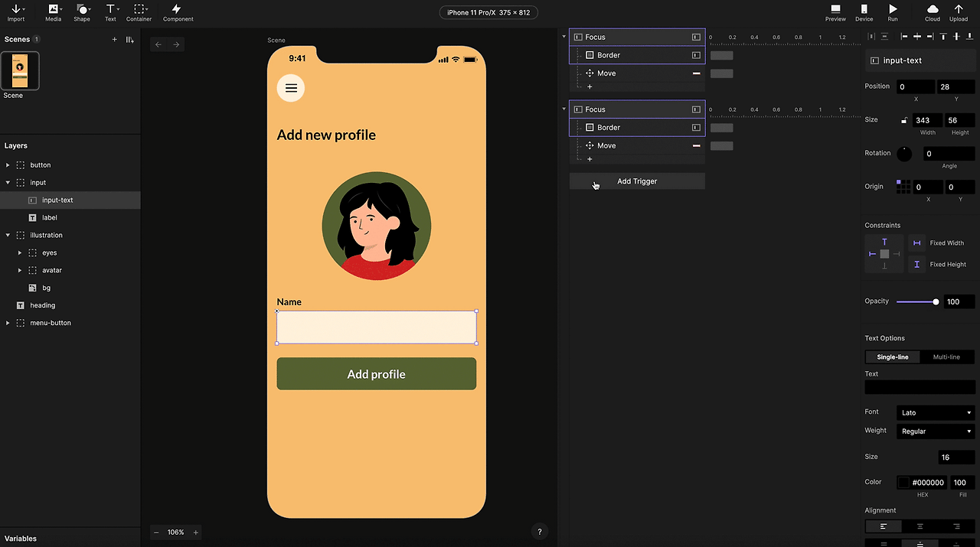Expand the illustration layer group

click(7, 235)
